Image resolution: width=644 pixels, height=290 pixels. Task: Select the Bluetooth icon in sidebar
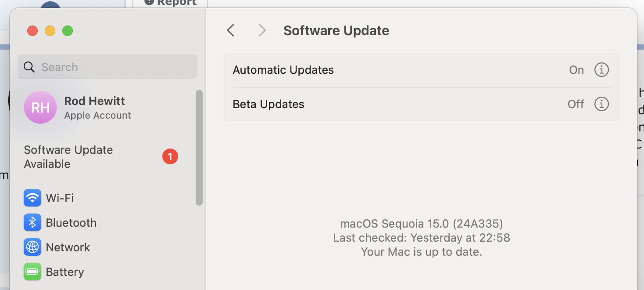[x=32, y=223]
